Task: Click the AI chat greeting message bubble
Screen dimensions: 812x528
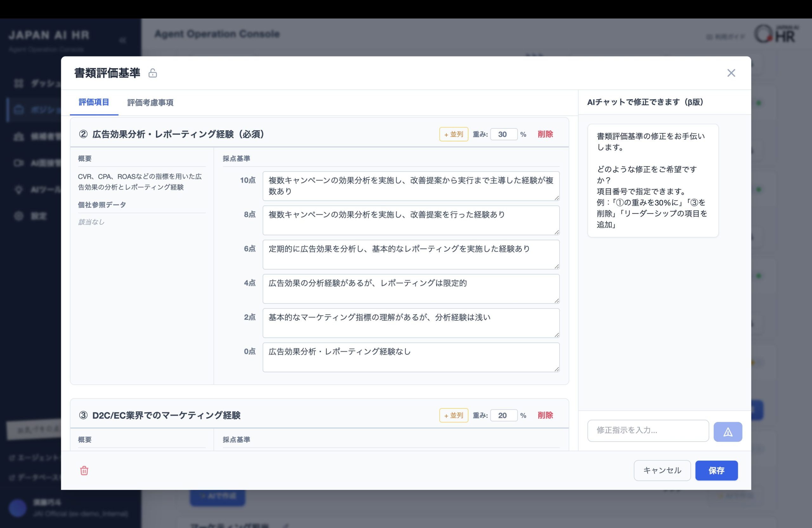Action: coord(653,180)
